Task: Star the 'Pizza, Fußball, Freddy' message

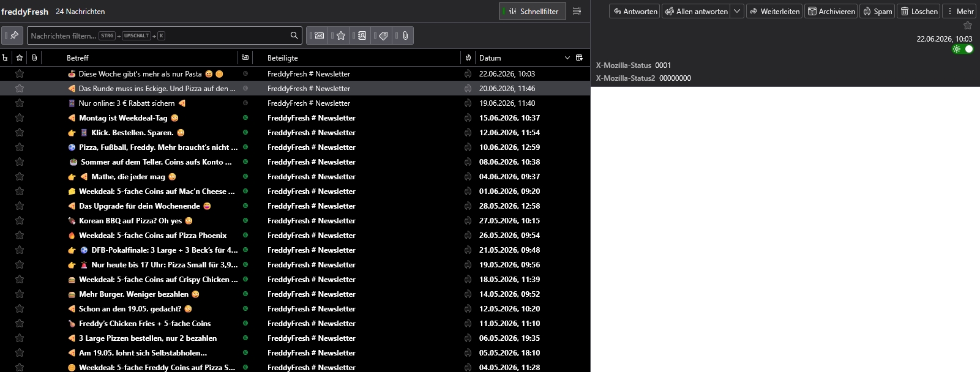Action: click(x=20, y=147)
